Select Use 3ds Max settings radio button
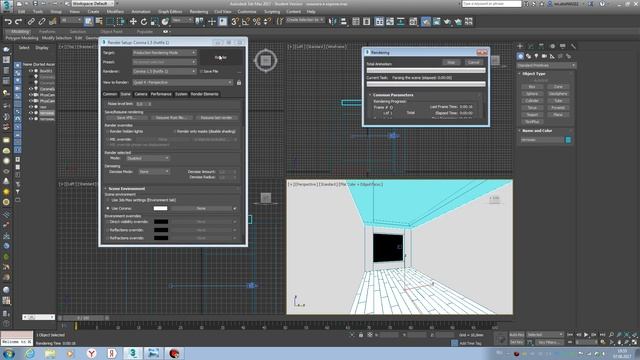This screenshot has width=640, height=360. pos(108,200)
